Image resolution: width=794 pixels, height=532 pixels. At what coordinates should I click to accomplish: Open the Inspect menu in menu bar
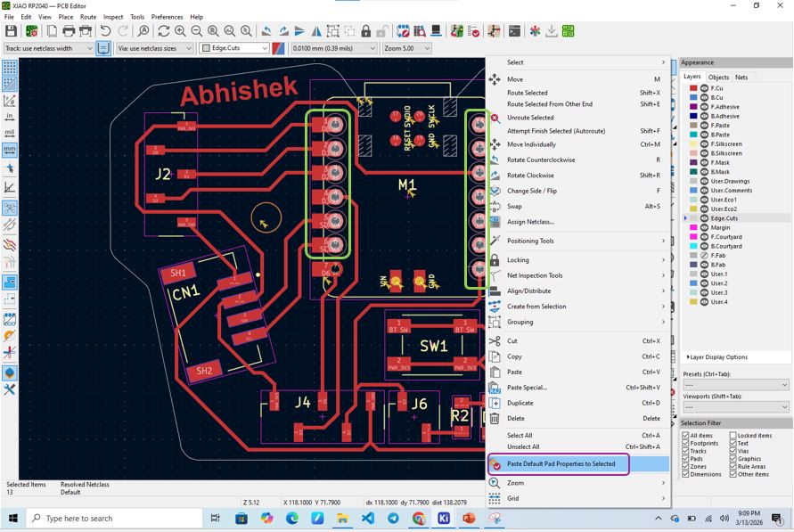tap(113, 17)
